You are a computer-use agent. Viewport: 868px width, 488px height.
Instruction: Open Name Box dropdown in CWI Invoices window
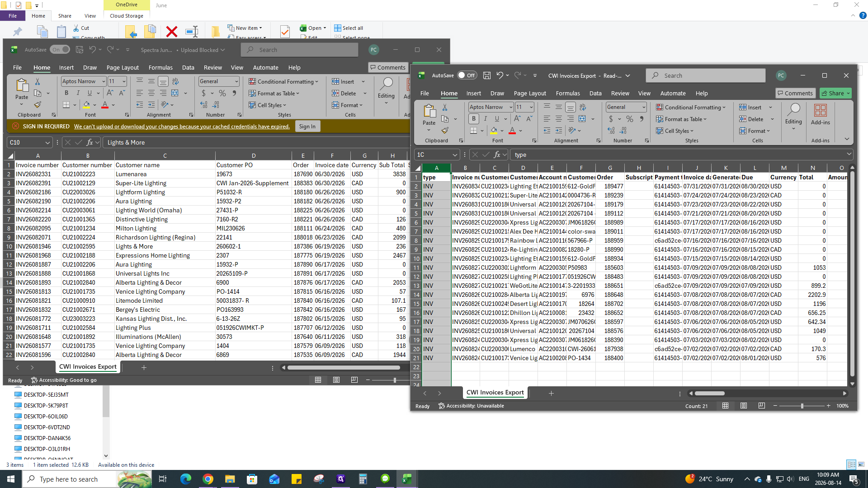pos(455,155)
